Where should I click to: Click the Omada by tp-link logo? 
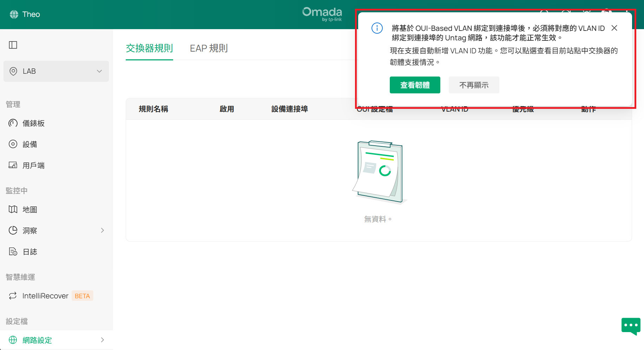[322, 14]
